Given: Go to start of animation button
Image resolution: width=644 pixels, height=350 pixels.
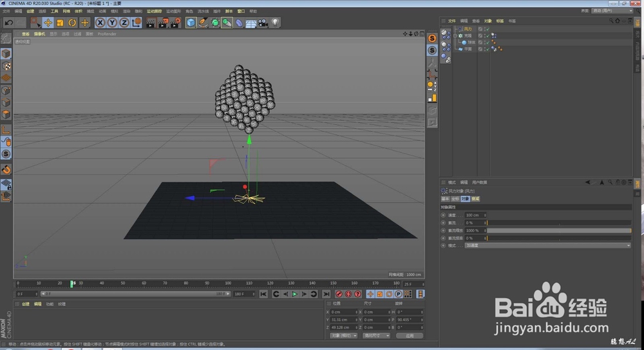Looking at the screenshot, I should [x=263, y=294].
